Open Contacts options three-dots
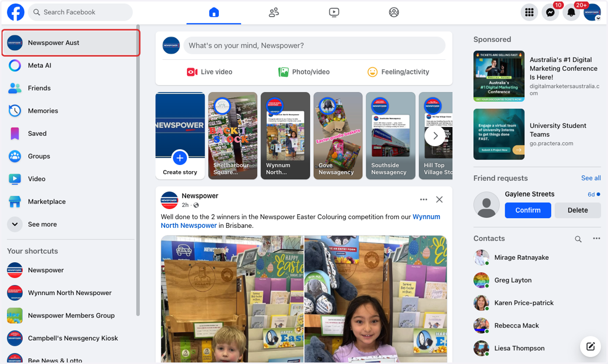 pyautogui.click(x=596, y=239)
